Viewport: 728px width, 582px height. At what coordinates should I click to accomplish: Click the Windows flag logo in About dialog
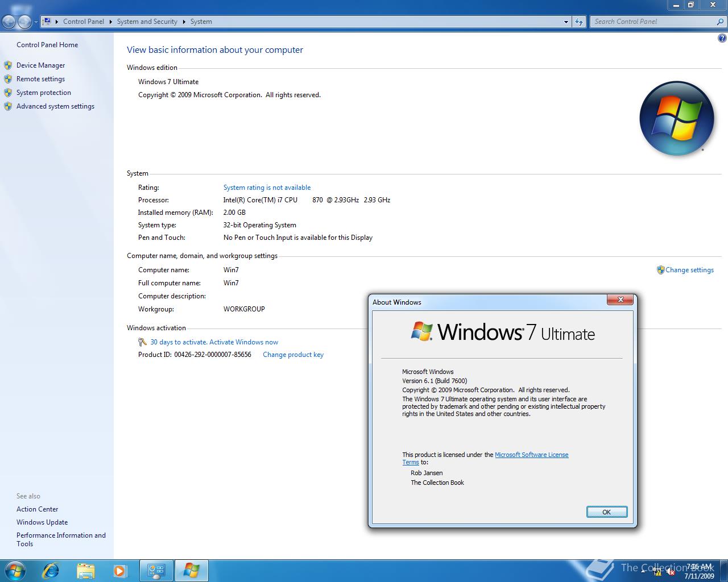pyautogui.click(x=421, y=331)
